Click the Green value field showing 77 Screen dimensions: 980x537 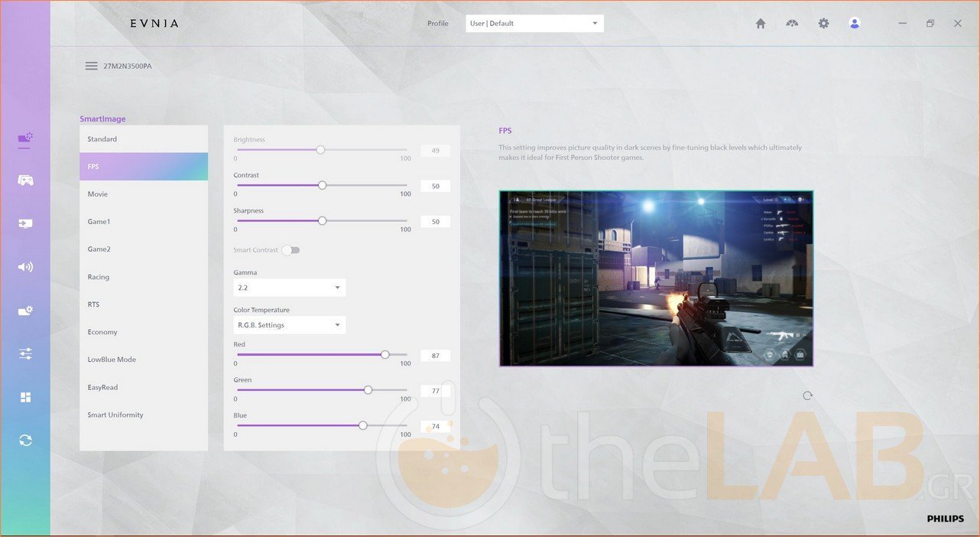pyautogui.click(x=436, y=390)
